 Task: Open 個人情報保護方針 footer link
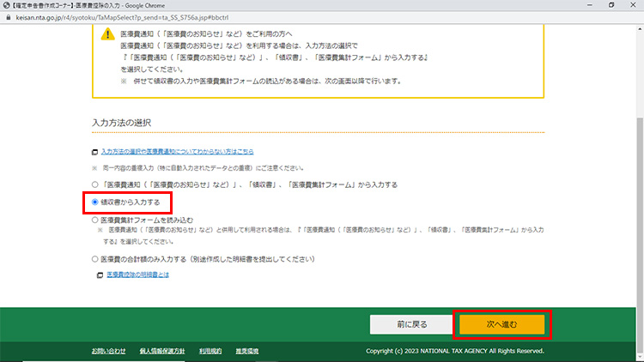162,351
